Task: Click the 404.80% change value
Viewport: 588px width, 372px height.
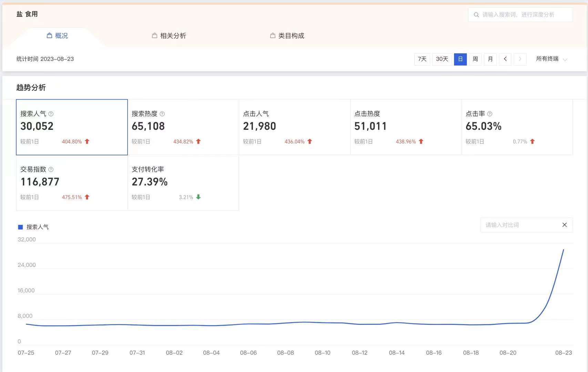Action: pyautogui.click(x=72, y=142)
